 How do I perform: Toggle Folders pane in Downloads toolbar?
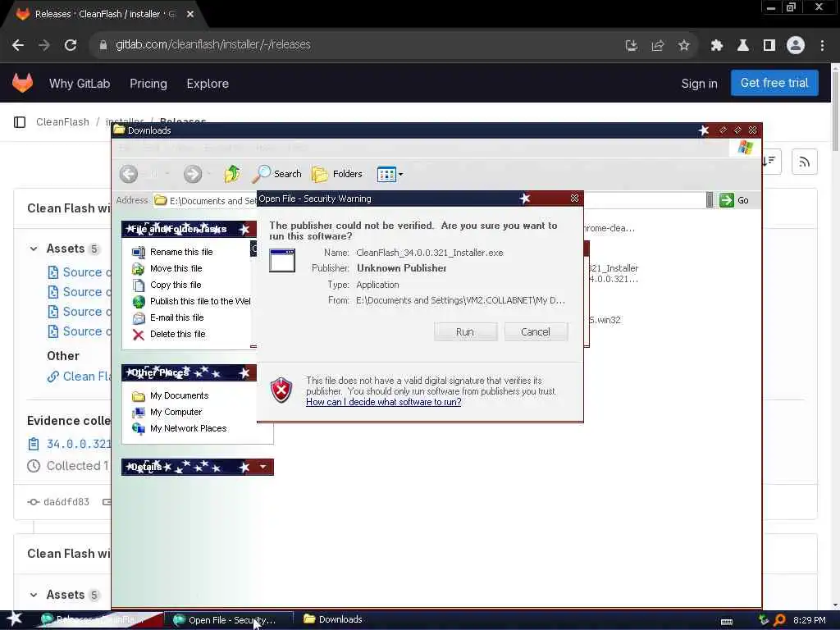[337, 174]
